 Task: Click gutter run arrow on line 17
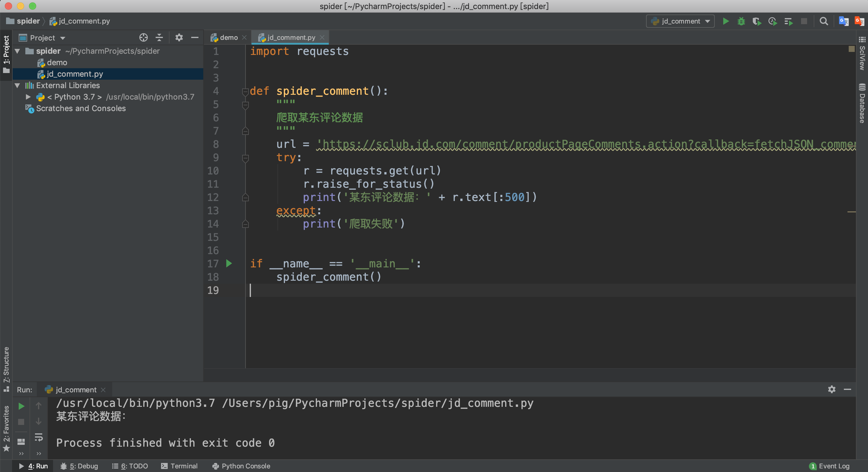(229, 264)
